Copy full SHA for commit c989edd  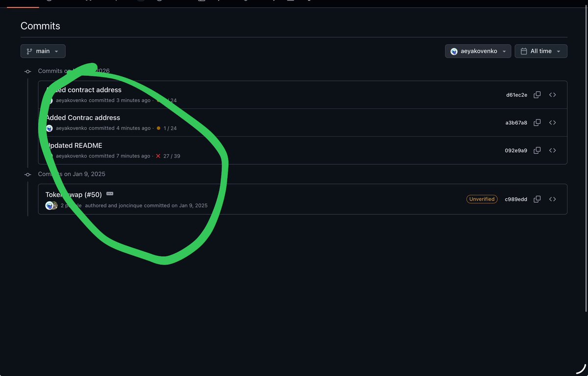click(x=537, y=199)
